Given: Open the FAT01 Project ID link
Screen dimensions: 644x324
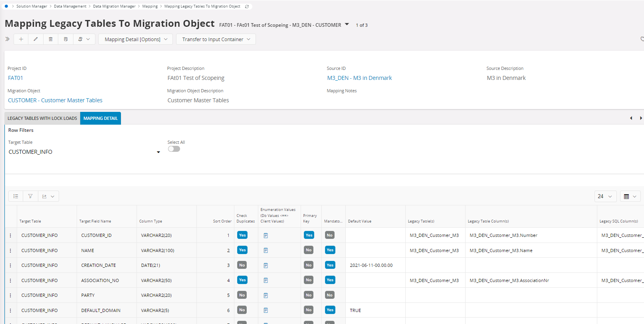Looking at the screenshot, I should coord(16,78).
